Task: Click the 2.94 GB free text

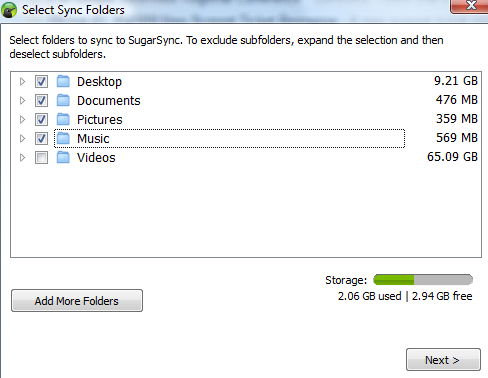Action: (442, 296)
